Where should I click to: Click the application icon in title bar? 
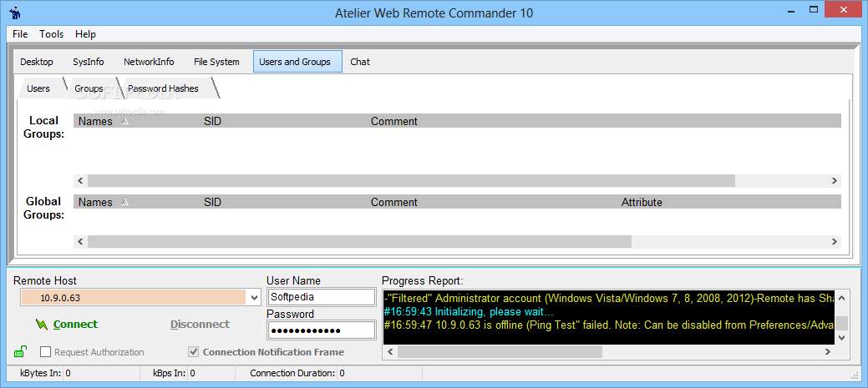tap(15, 13)
